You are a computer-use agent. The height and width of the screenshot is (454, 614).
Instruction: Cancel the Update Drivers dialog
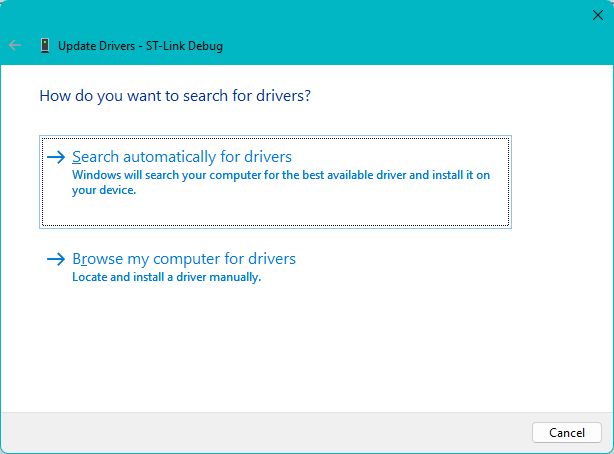pyautogui.click(x=567, y=432)
